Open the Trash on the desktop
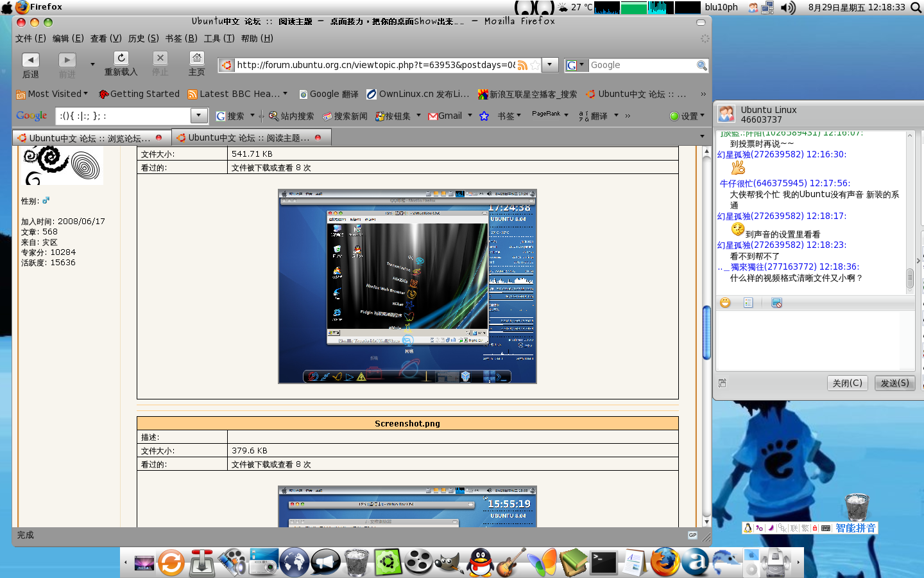The image size is (924, 578). [x=857, y=507]
